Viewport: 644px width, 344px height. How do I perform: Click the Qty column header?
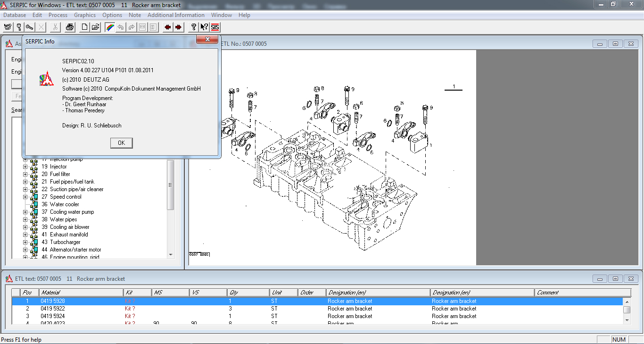248,293
